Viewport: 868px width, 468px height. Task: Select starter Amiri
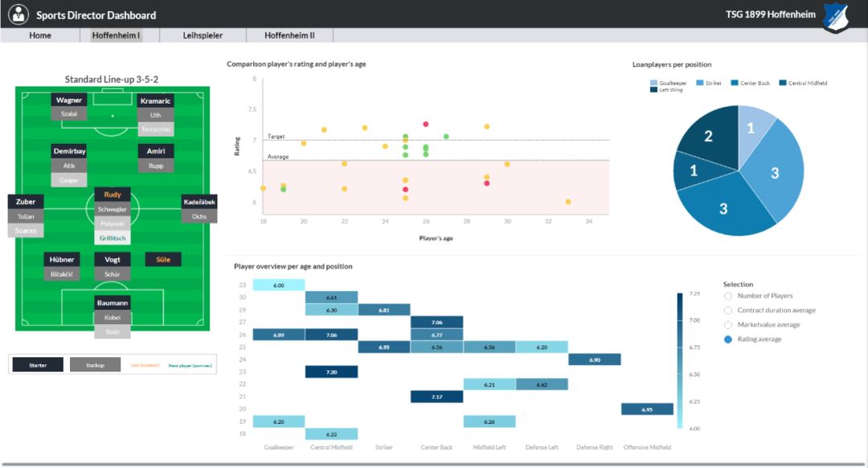pyautogui.click(x=156, y=151)
